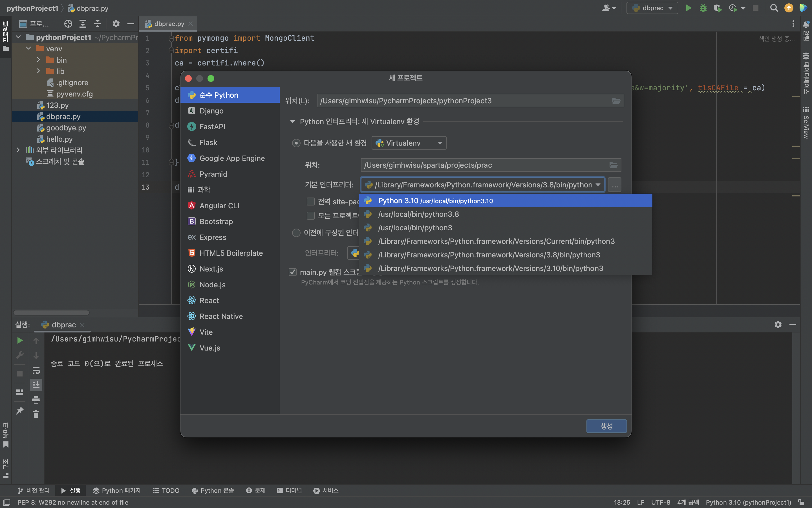This screenshot has width=812, height=508.
Task: Select React Native project type
Action: click(x=230, y=316)
